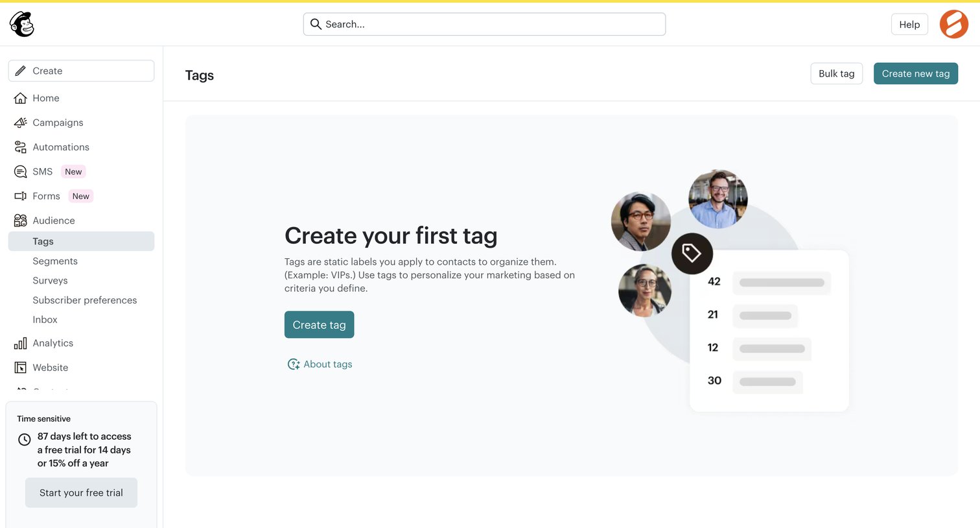
Task: Open the Mailchimp Freddie logo
Action: pos(22,24)
